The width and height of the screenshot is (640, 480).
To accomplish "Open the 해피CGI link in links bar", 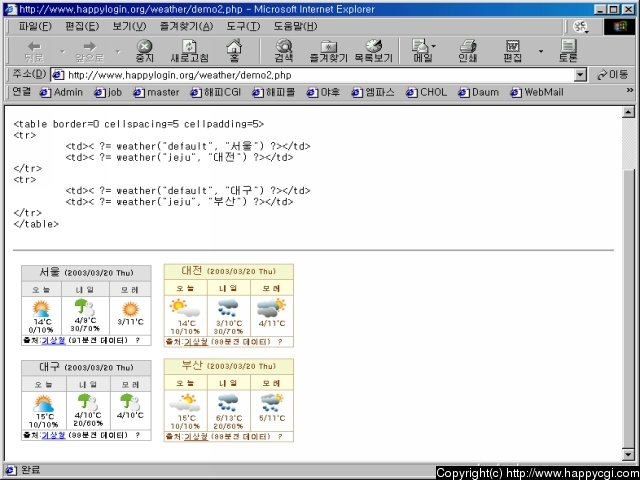I will click(x=216, y=93).
